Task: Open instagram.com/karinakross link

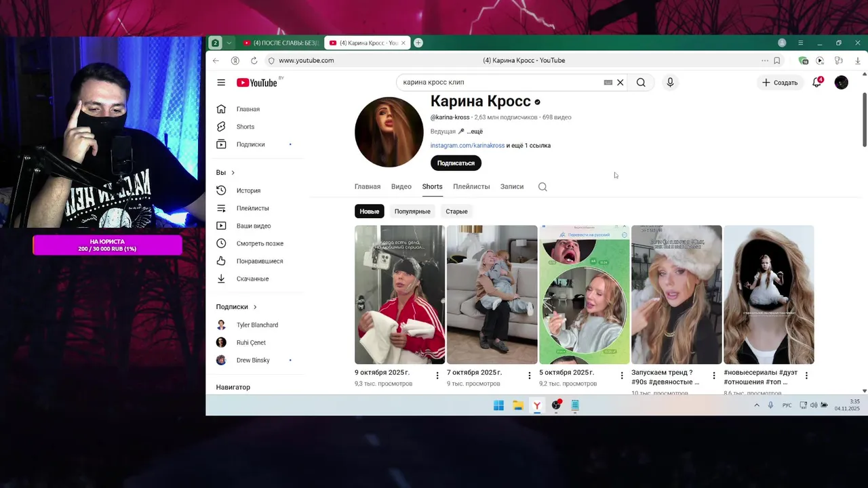Action: pos(467,146)
